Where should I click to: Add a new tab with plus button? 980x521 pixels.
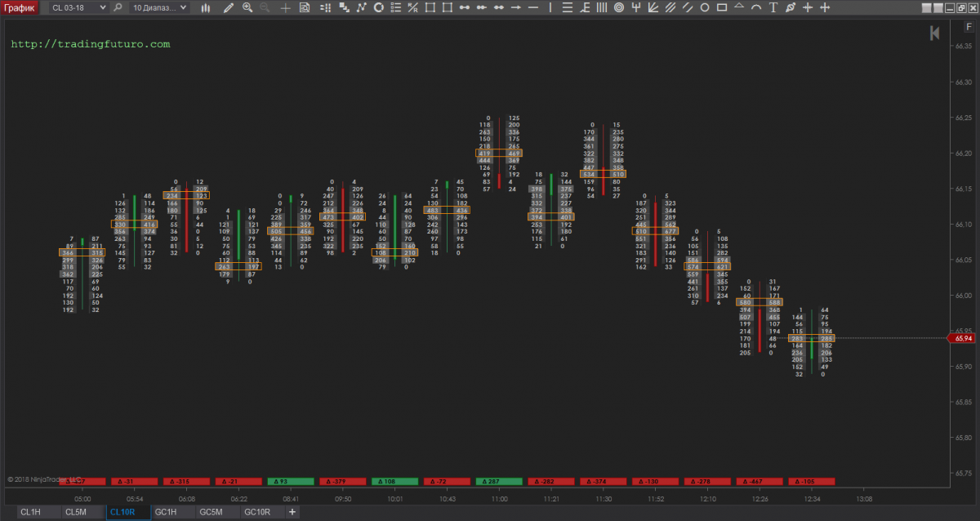[292, 512]
